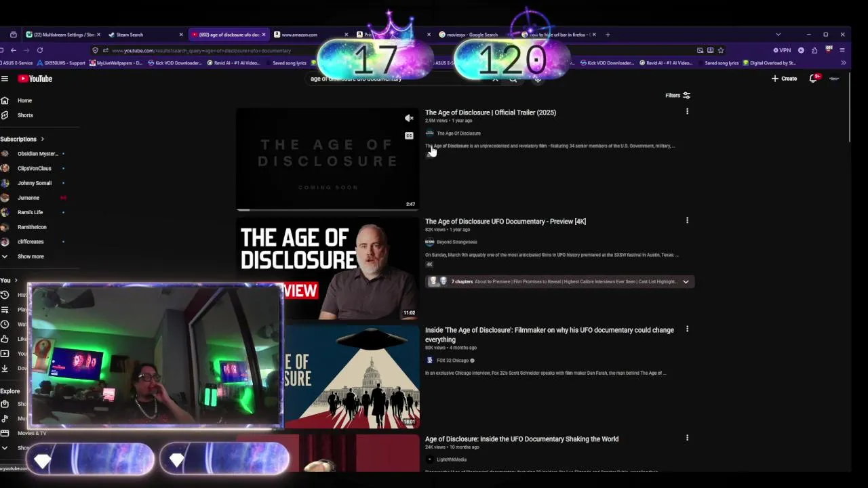The image size is (868, 488).
Task: Open Johnny Somali subscription channel
Action: coord(34,183)
